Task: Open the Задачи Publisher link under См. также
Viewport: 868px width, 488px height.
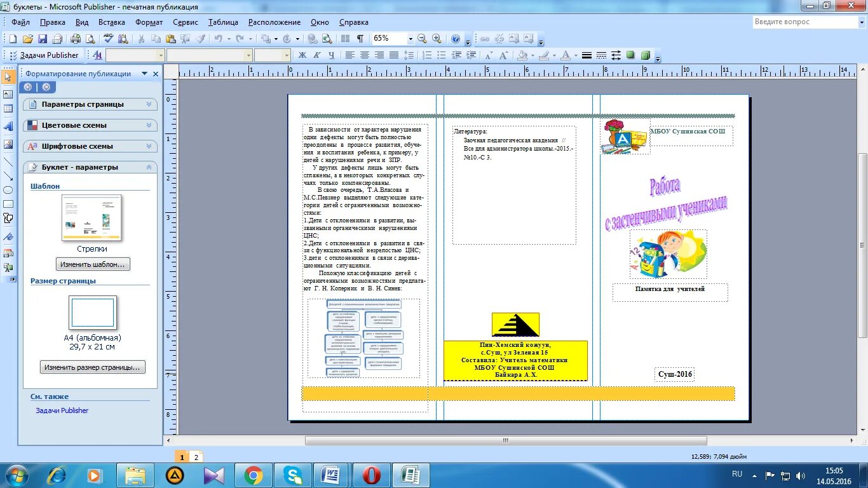Action: click(62, 410)
